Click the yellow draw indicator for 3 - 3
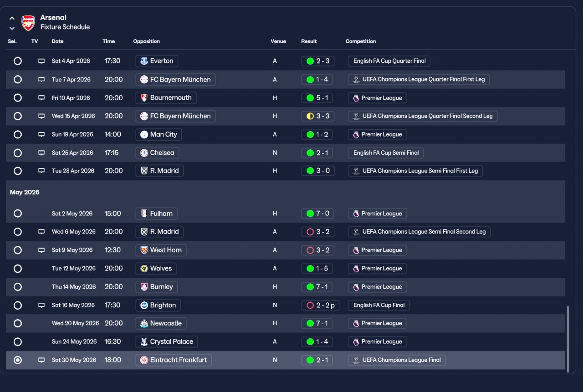This screenshot has width=583, height=392. pos(310,116)
